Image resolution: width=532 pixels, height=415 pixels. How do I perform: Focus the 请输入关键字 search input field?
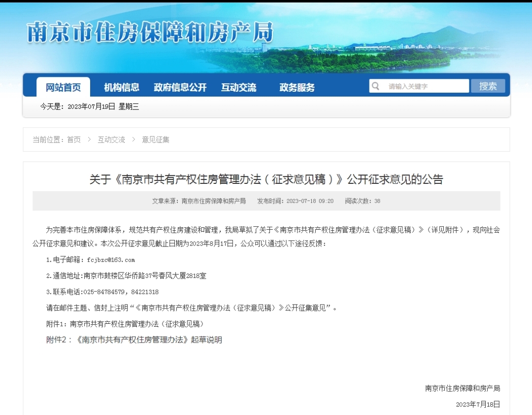click(419, 86)
